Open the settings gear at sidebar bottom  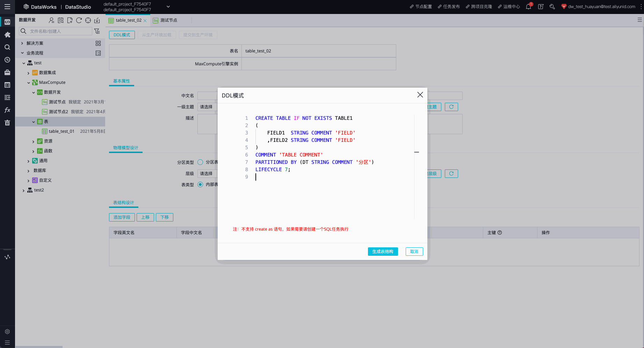click(7, 332)
